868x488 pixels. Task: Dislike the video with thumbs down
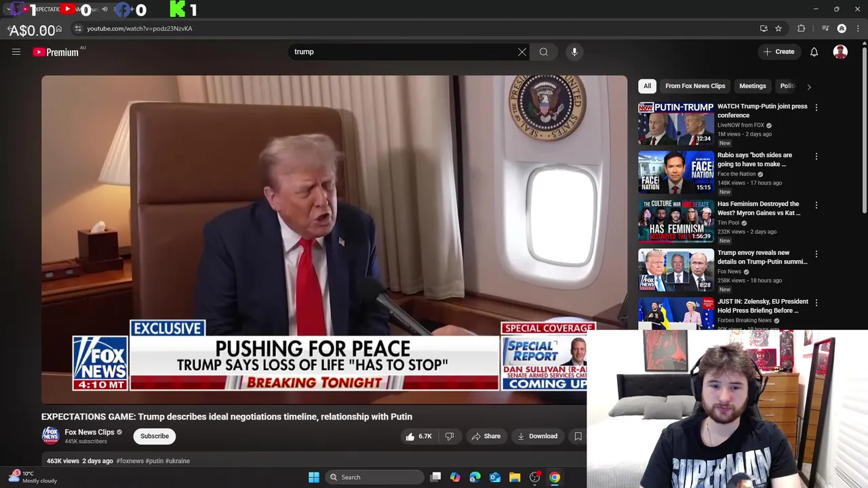click(450, 436)
